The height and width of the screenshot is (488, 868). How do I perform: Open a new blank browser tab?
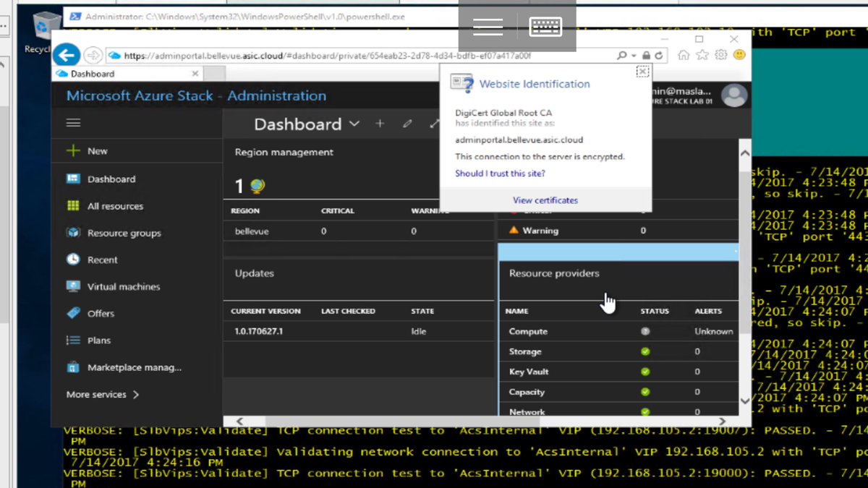pyautogui.click(x=216, y=74)
